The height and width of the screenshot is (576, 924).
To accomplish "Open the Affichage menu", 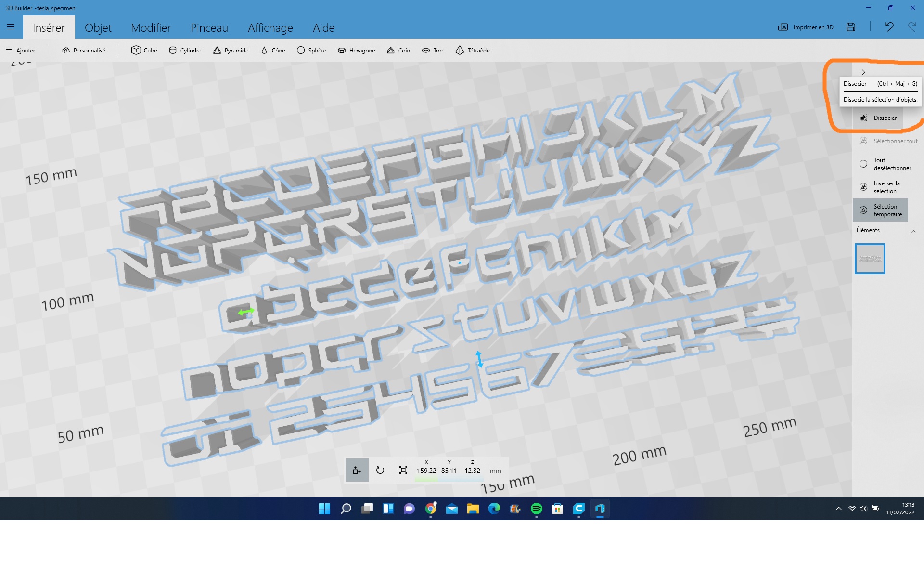I will click(x=270, y=27).
